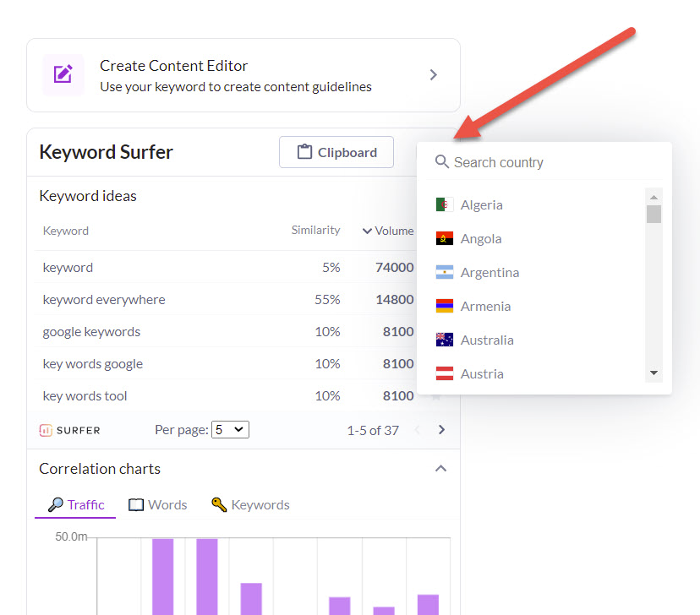This screenshot has width=700, height=615.
Task: Click the Create Content Editor pencil icon
Action: coord(63,74)
